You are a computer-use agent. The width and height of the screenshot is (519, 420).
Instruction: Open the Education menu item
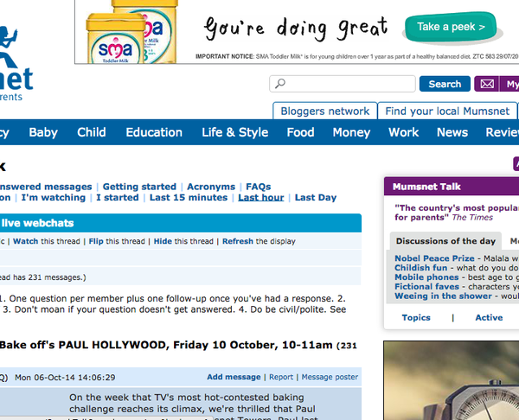click(154, 132)
